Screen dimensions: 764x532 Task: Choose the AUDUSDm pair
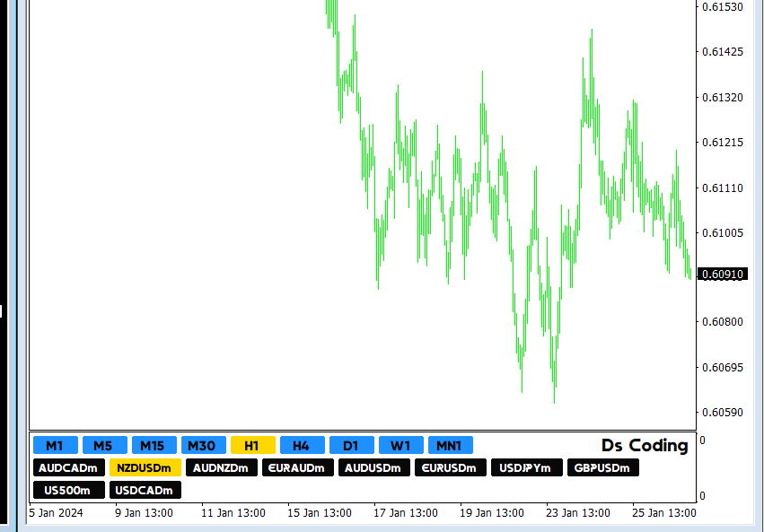(374, 467)
